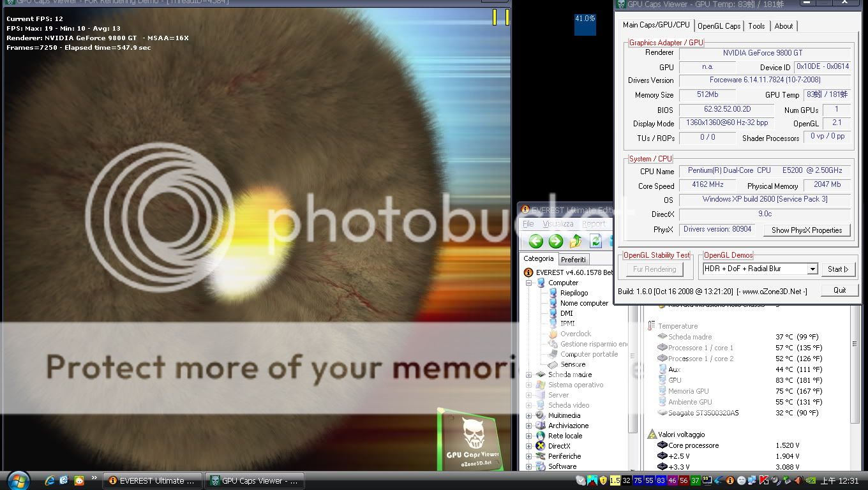
Task: Click the EVEREST v4.60.1578 root tree node
Action: (569, 272)
